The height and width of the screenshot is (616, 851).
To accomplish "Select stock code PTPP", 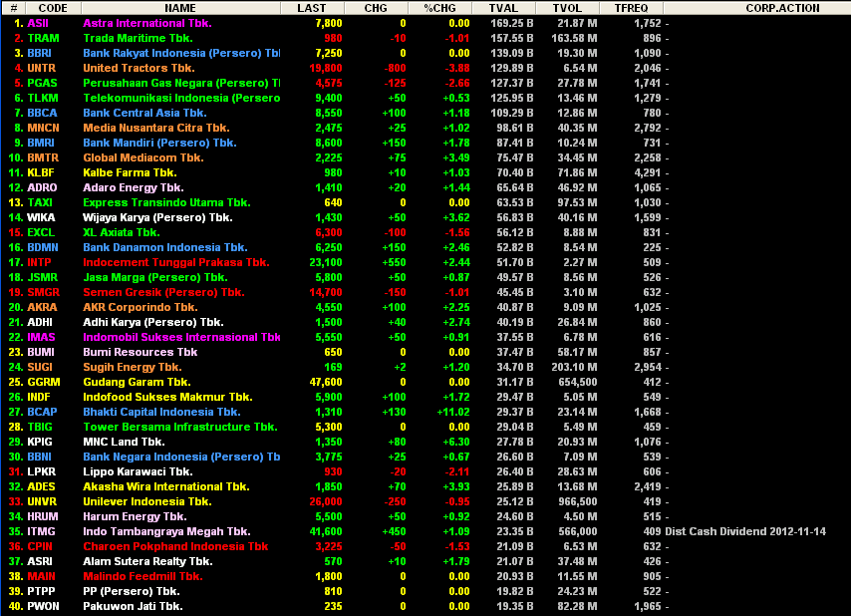I will click(41, 591).
